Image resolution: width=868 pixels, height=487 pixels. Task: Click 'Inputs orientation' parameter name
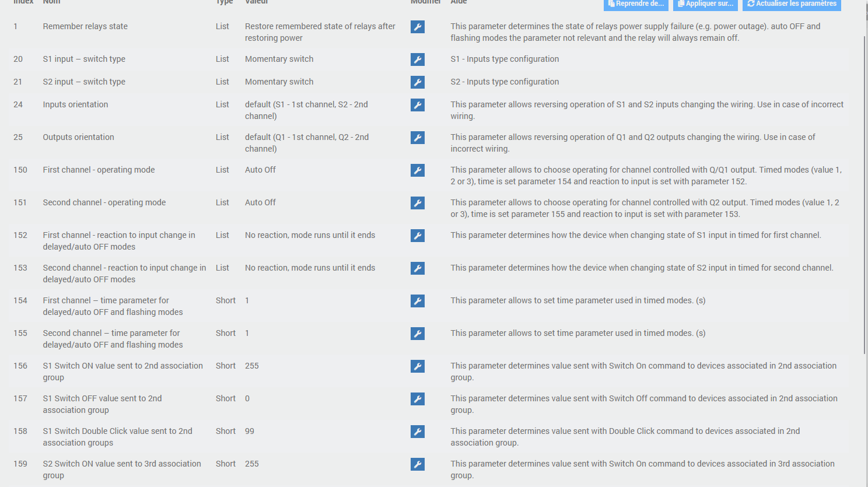(x=75, y=104)
